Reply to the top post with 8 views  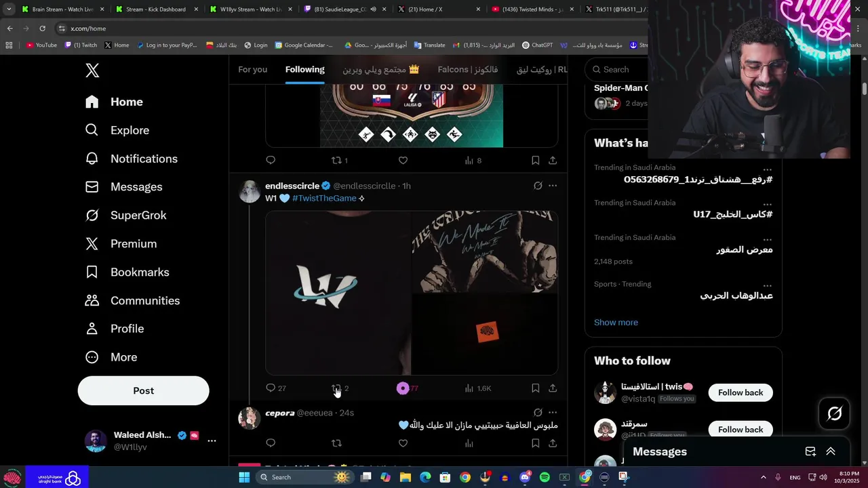click(271, 161)
